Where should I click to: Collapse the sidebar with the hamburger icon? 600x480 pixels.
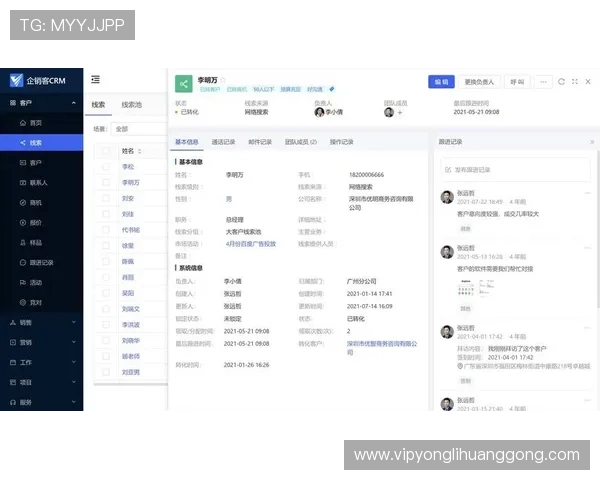(95, 79)
